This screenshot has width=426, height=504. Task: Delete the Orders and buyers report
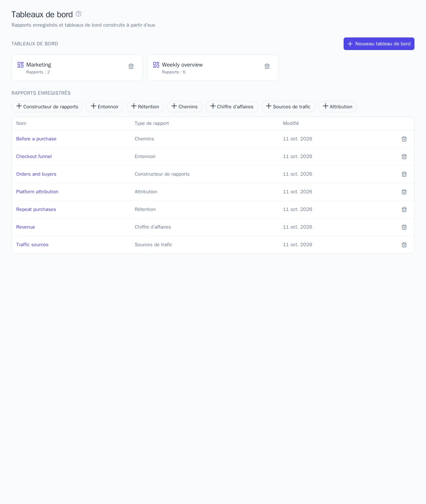pyautogui.click(x=404, y=174)
